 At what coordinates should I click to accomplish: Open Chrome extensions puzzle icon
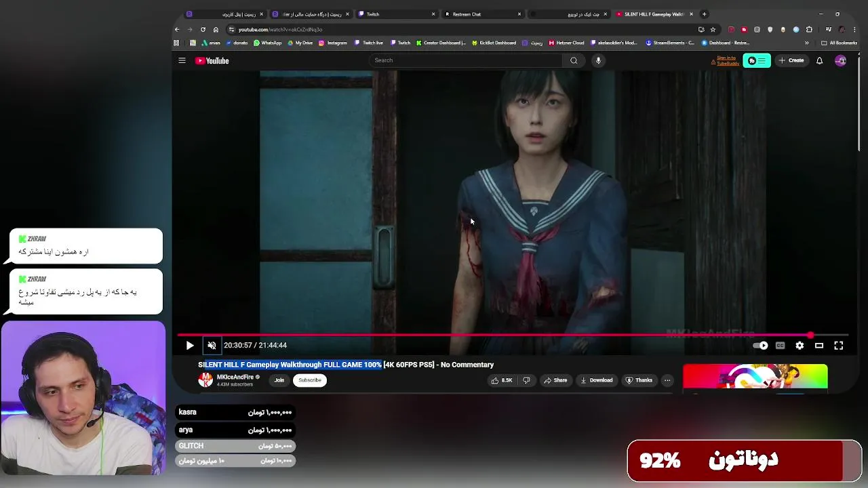tap(809, 29)
